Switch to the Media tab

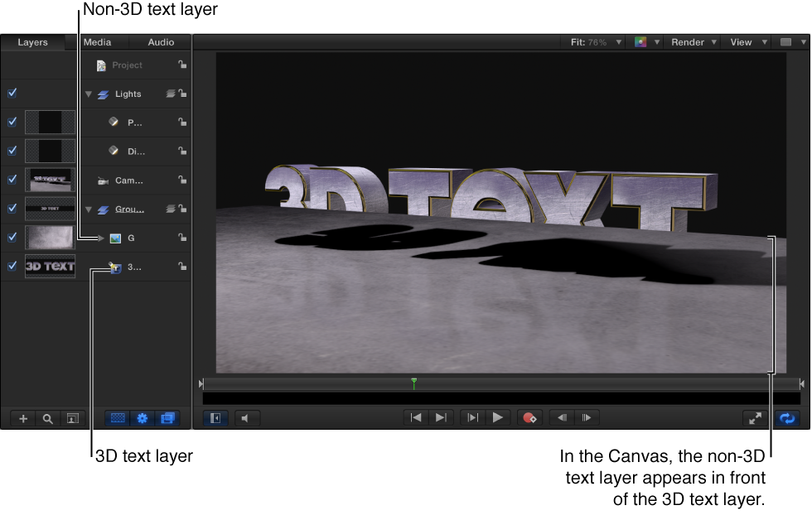[x=98, y=41]
